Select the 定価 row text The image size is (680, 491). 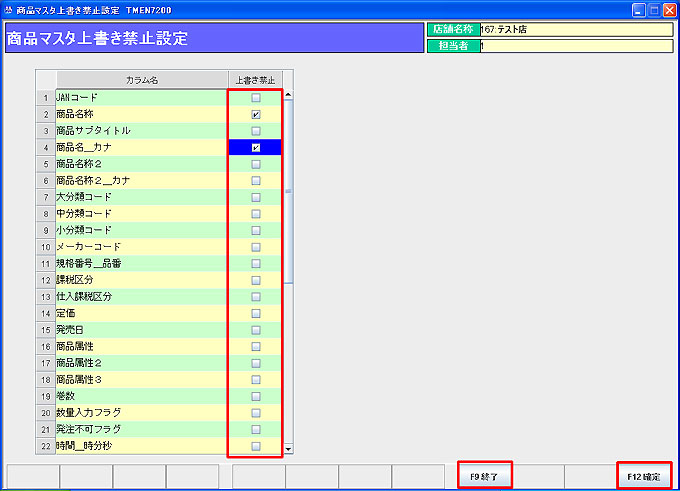pyautogui.click(x=65, y=313)
